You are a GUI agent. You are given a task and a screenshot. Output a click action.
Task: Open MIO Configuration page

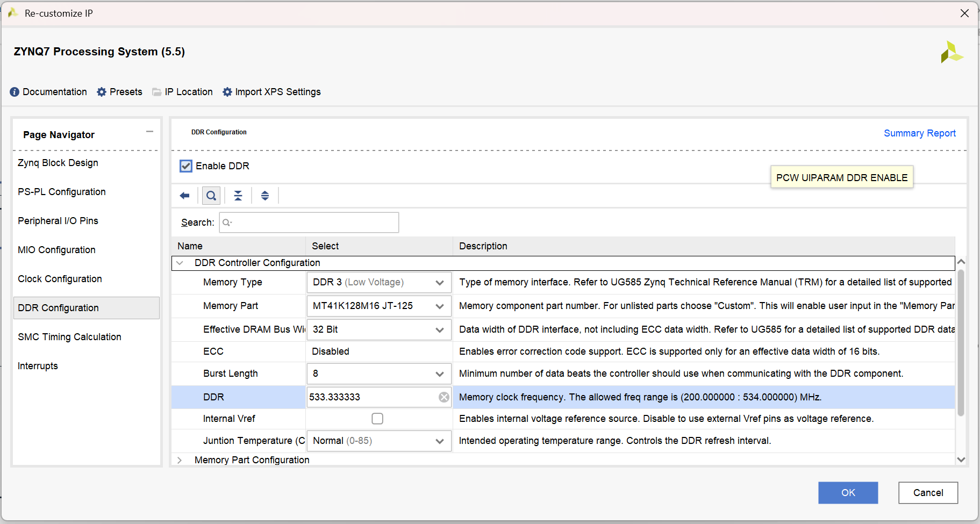click(56, 250)
